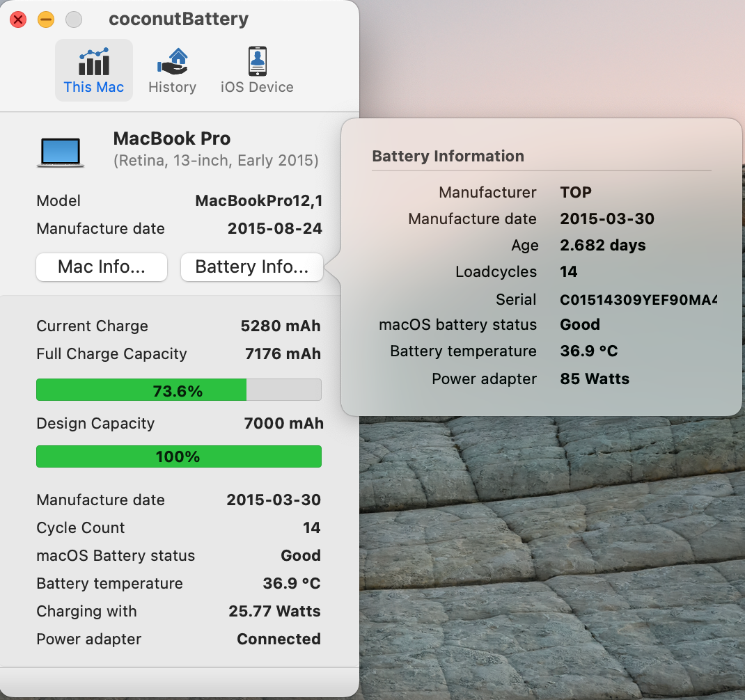Image resolution: width=745 pixels, height=700 pixels.
Task: Click the Full Charge Capacity label
Action: coord(111,354)
